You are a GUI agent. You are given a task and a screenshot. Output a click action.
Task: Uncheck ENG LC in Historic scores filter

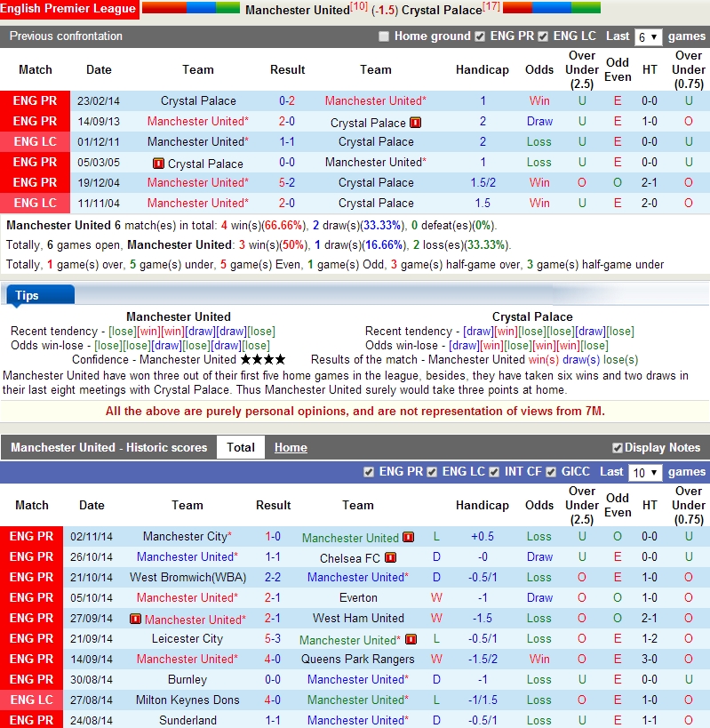pyautogui.click(x=432, y=472)
